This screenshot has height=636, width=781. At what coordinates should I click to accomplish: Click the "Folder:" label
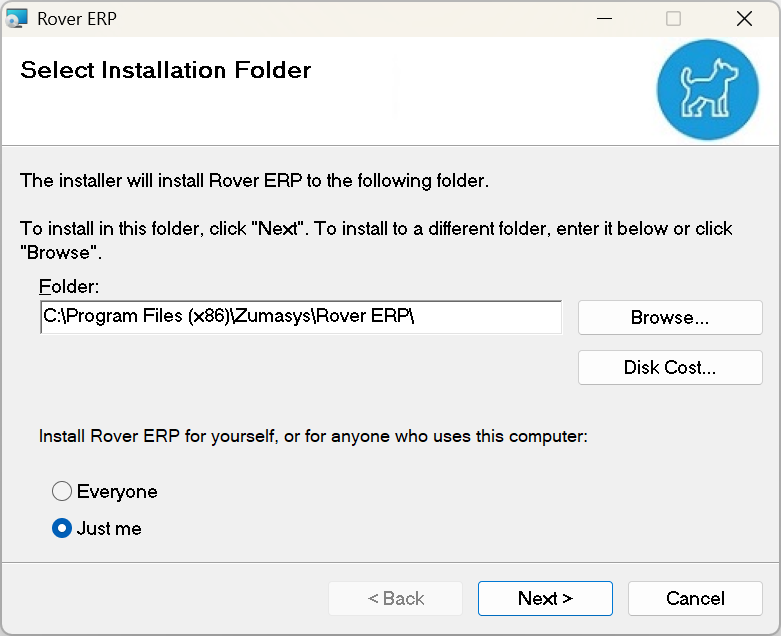tap(69, 286)
